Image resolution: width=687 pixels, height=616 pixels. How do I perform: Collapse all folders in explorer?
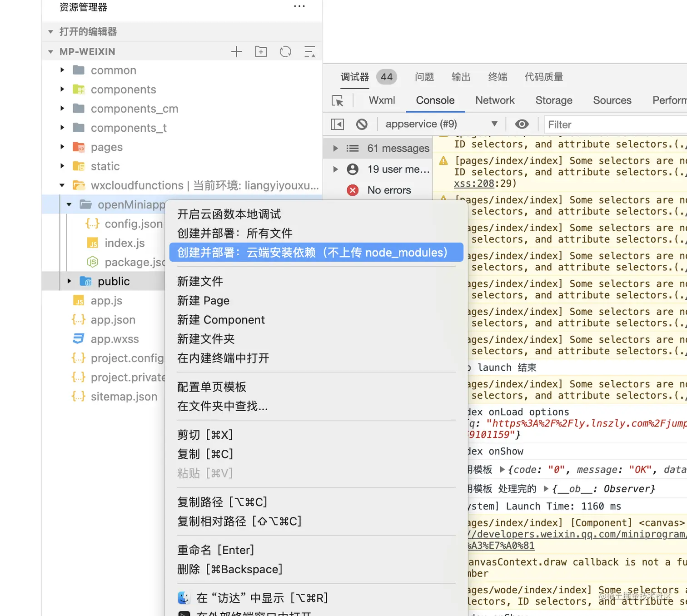[x=310, y=52]
